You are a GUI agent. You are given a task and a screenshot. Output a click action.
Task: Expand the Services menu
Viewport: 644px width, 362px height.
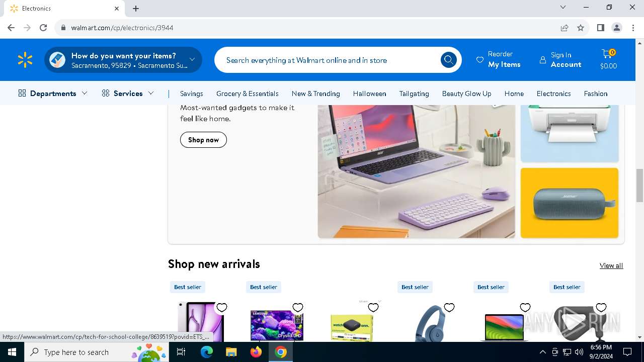click(128, 94)
